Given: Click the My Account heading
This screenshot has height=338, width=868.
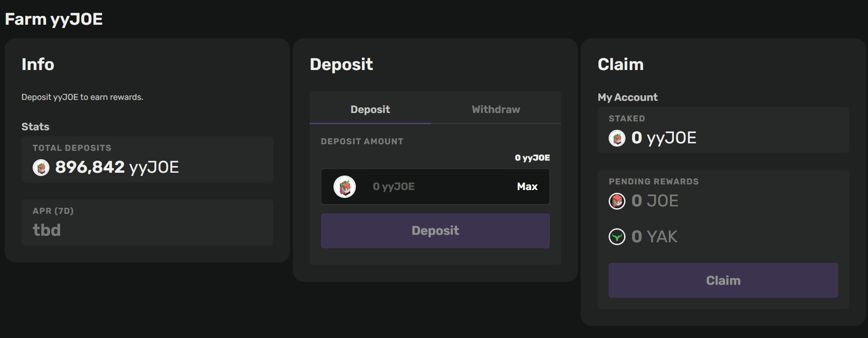Looking at the screenshot, I should click(627, 98).
